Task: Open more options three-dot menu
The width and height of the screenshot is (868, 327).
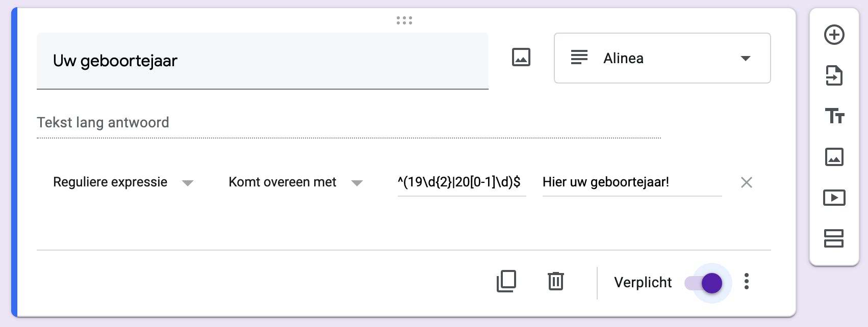Action: (x=747, y=282)
